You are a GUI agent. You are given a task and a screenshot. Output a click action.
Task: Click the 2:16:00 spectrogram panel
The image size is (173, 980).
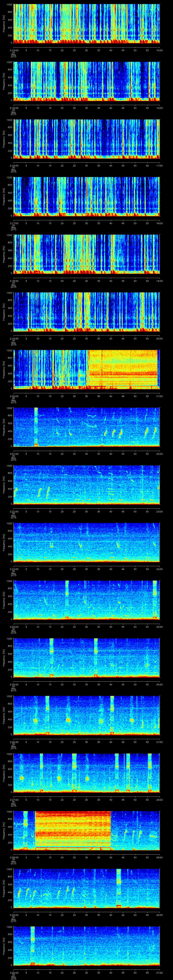pyautogui.click(x=86, y=139)
